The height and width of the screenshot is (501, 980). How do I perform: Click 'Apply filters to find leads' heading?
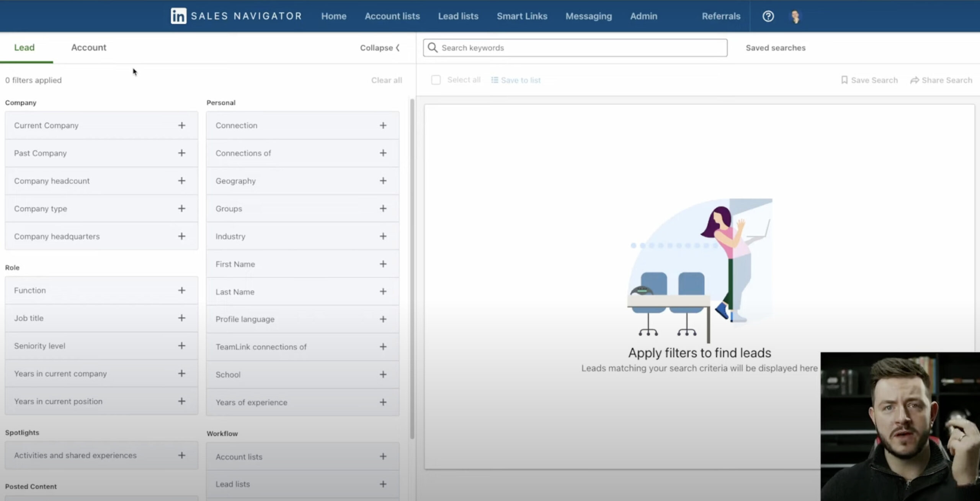tap(699, 353)
